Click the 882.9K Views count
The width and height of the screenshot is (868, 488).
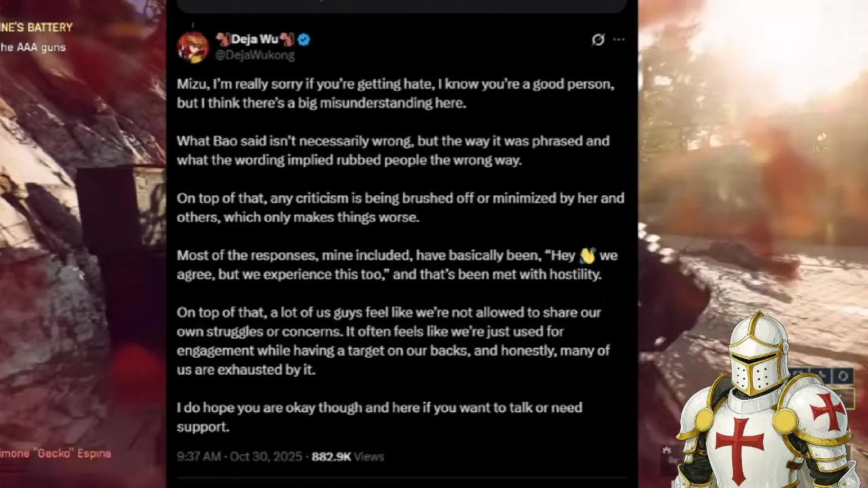click(x=347, y=457)
